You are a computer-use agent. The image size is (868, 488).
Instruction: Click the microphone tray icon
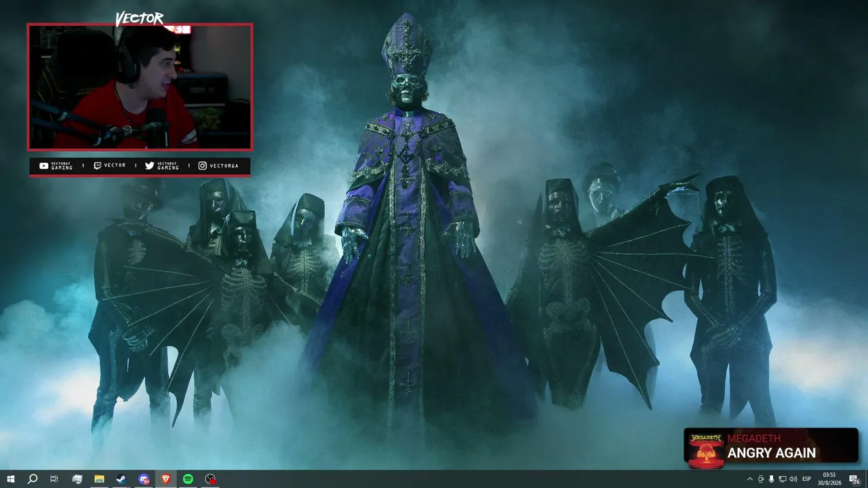(x=771, y=479)
